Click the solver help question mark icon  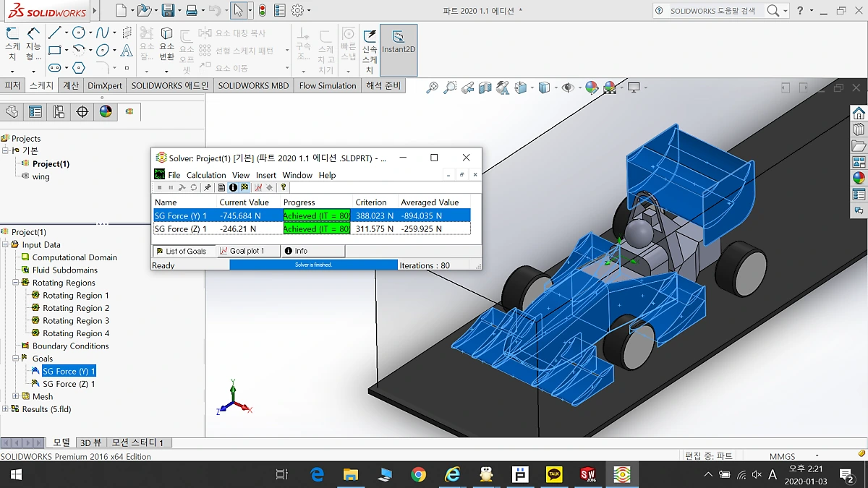284,187
